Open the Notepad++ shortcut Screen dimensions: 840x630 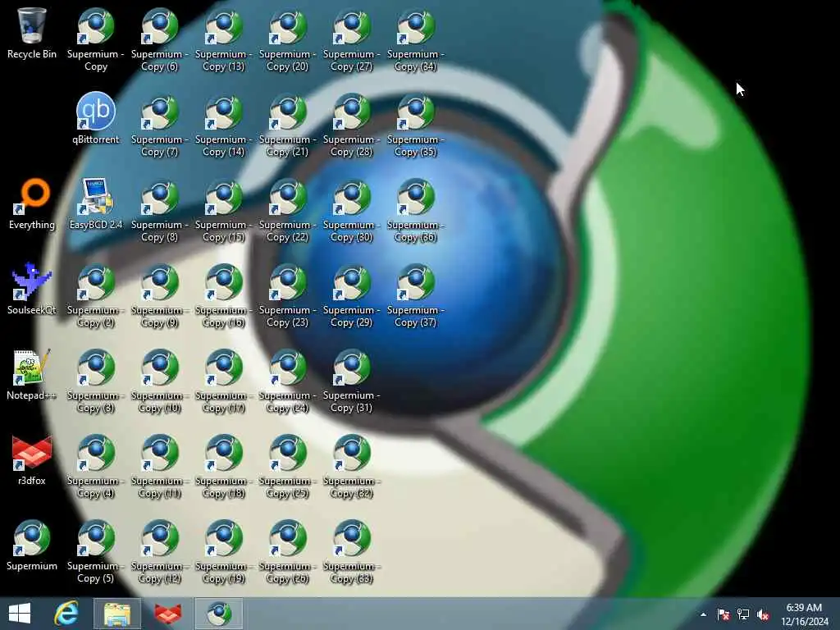pyautogui.click(x=32, y=374)
